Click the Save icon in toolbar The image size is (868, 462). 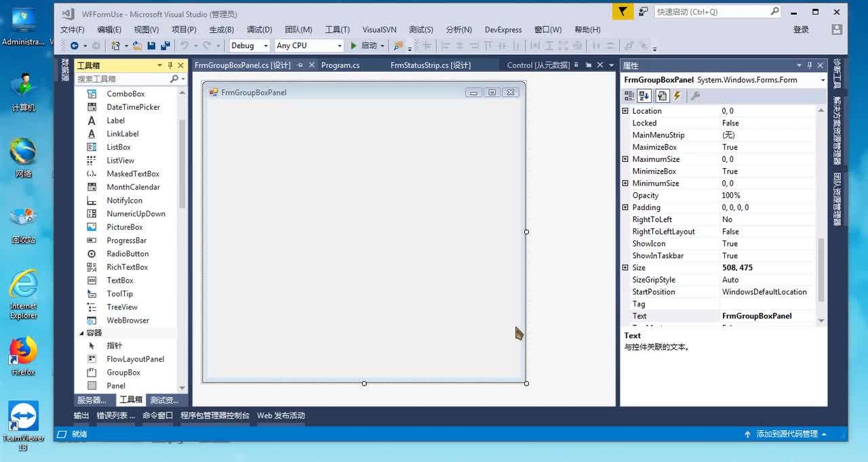(x=151, y=45)
